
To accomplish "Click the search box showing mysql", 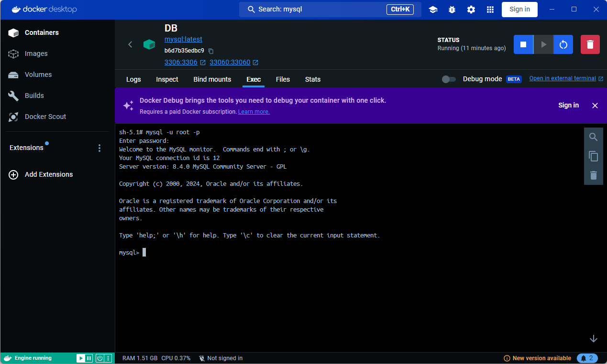I will tap(330, 10).
